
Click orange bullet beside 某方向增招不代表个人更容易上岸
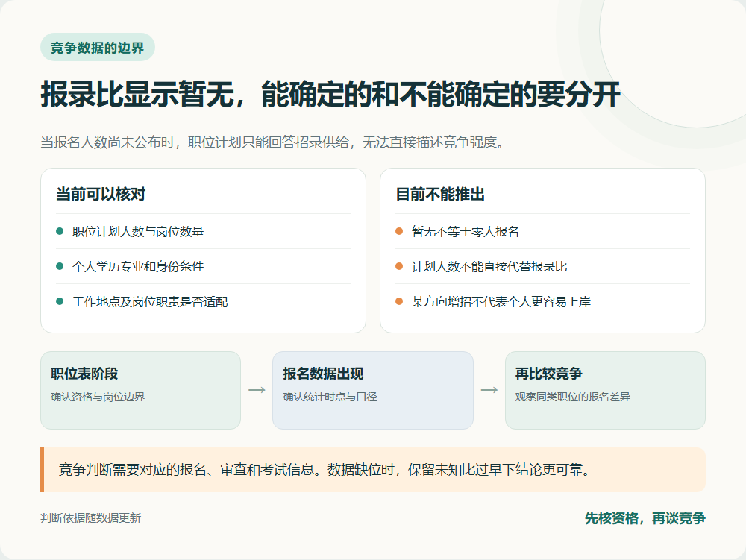pyautogui.click(x=399, y=301)
